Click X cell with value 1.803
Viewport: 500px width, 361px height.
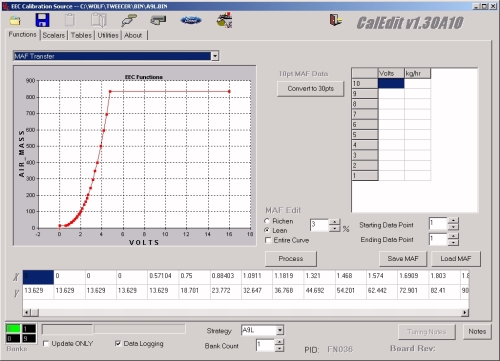pyautogui.click(x=444, y=276)
